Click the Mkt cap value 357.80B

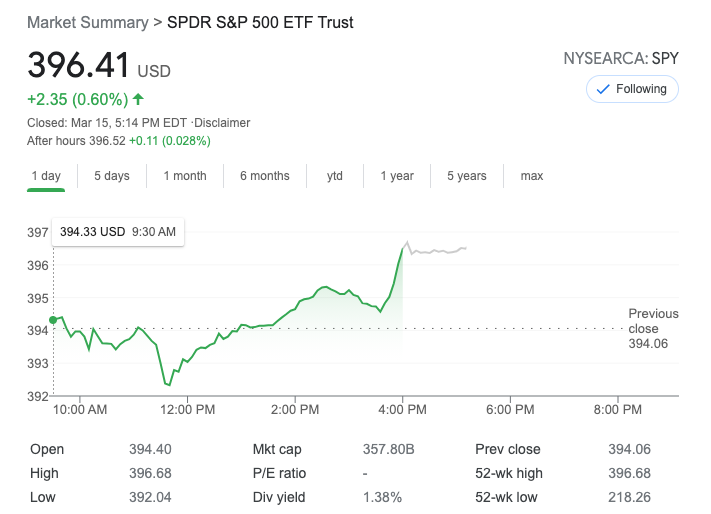click(383, 449)
